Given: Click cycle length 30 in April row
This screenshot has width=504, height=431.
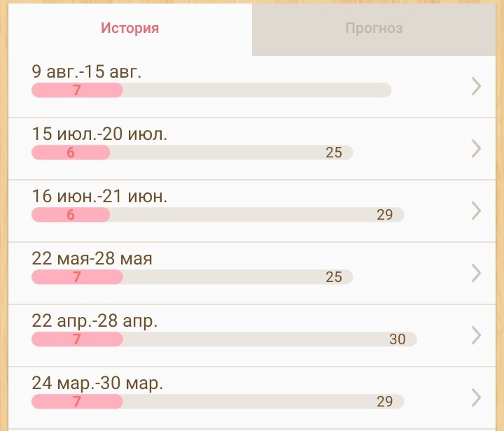Looking at the screenshot, I should click(397, 339).
